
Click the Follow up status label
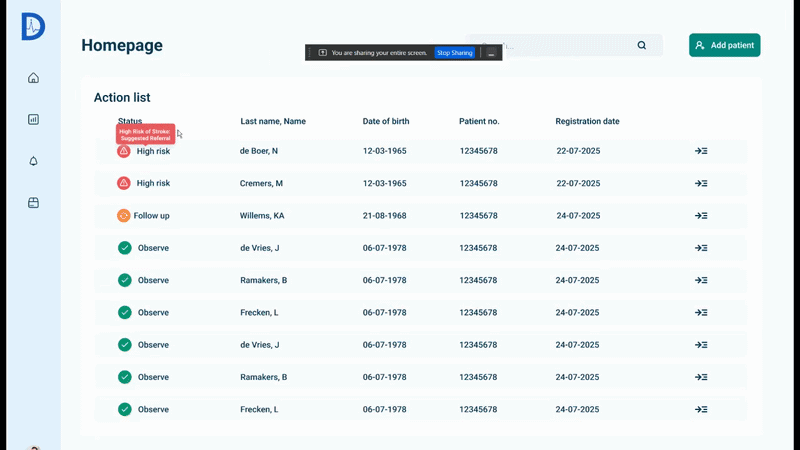(152, 216)
